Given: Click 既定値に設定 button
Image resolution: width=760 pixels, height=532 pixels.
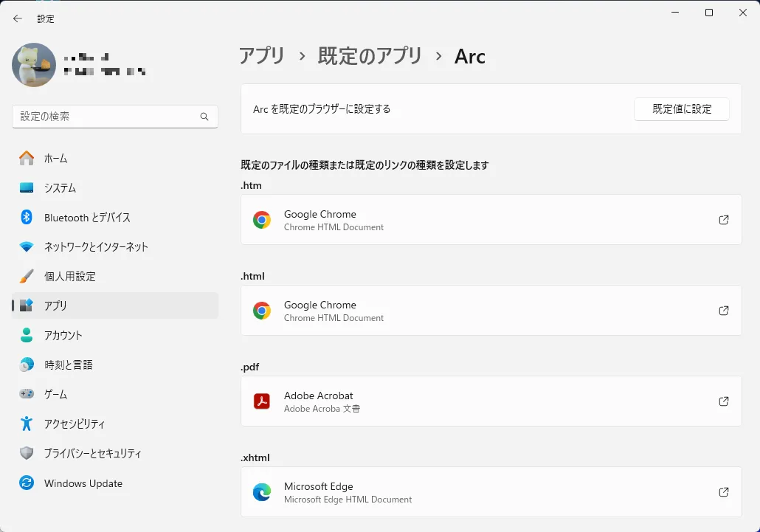Looking at the screenshot, I should pos(682,109).
